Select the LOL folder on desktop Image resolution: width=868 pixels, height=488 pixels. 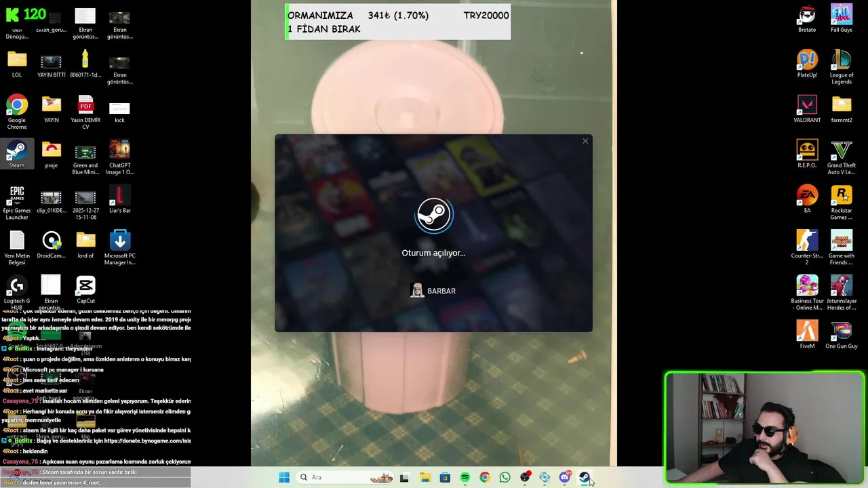click(17, 64)
